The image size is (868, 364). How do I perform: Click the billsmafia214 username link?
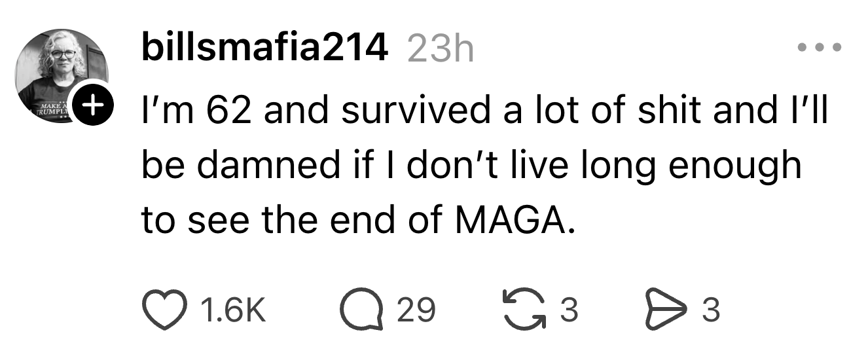point(264,48)
